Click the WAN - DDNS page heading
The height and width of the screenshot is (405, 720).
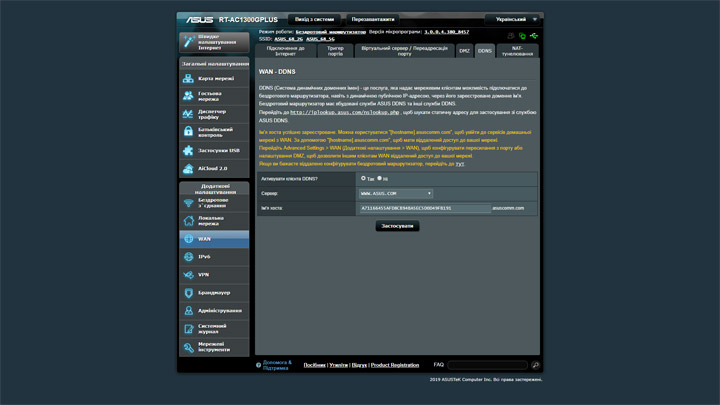pyautogui.click(x=277, y=72)
